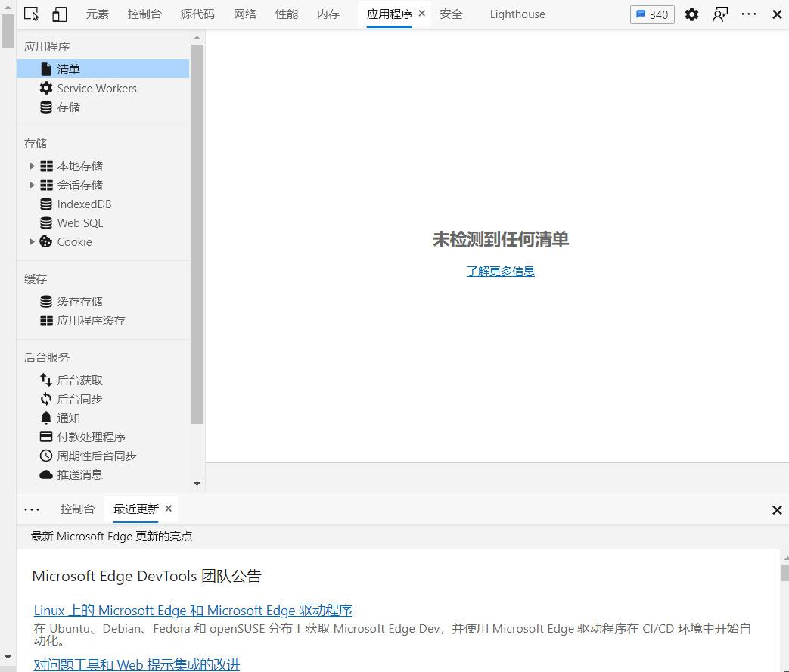
Task: Toggle device emulation icon
Action: pos(59,14)
